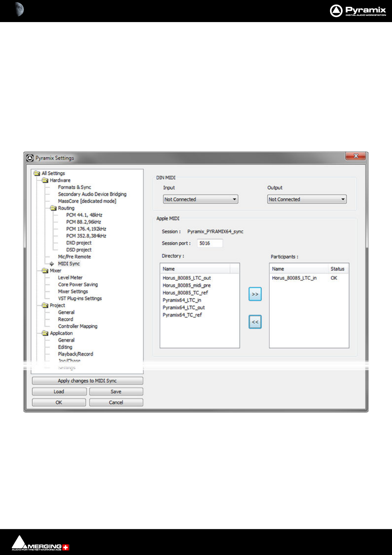Select PCM 88.2,96kHz routing
Viewport: 392px width, 555px height.
84,222
